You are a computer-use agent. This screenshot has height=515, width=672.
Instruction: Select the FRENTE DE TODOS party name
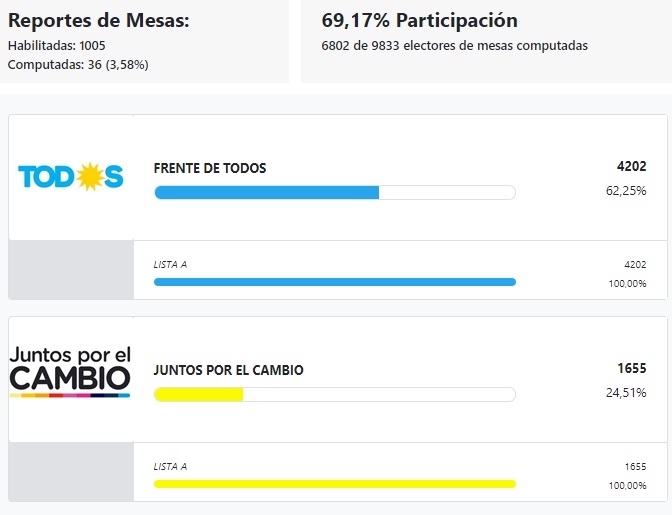[x=210, y=168]
